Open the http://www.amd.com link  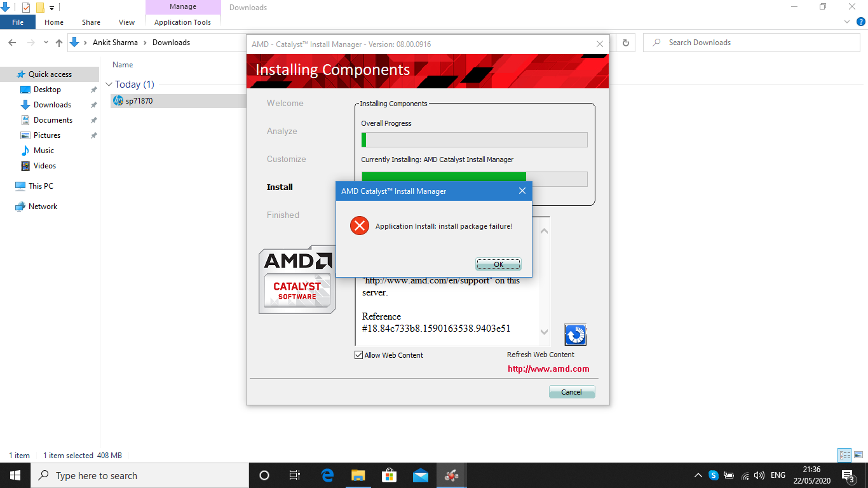click(x=548, y=369)
